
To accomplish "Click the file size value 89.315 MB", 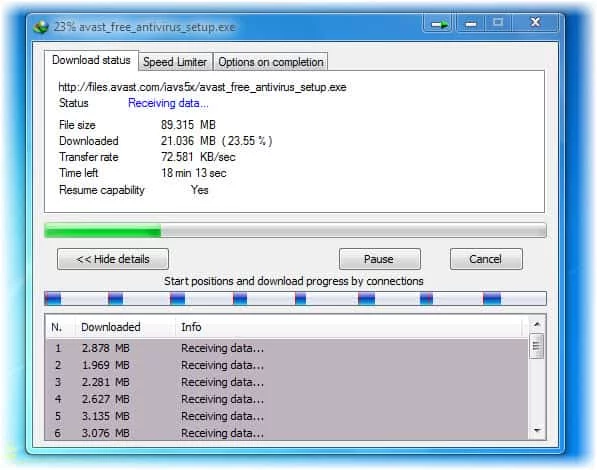I will point(188,125).
